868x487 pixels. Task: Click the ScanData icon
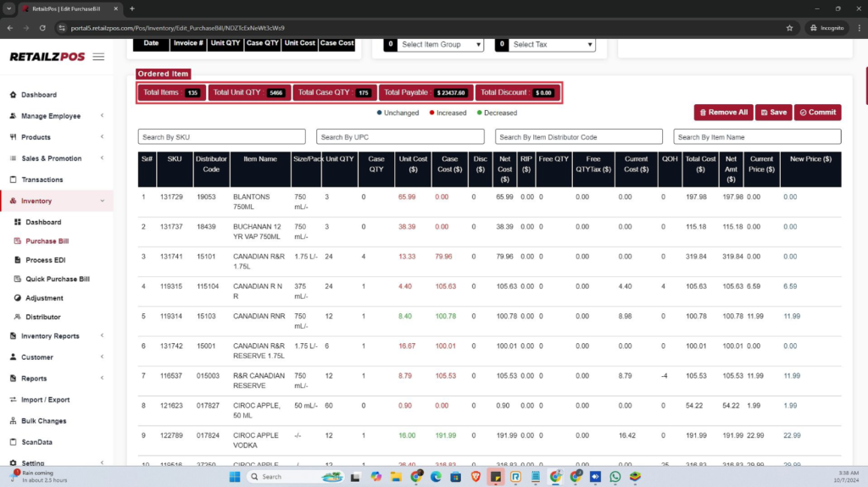[14, 442]
